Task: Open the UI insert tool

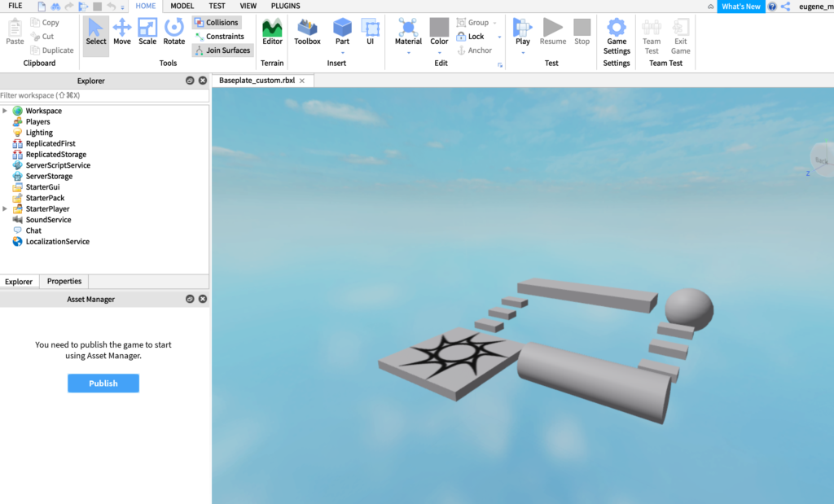Action: point(371,32)
